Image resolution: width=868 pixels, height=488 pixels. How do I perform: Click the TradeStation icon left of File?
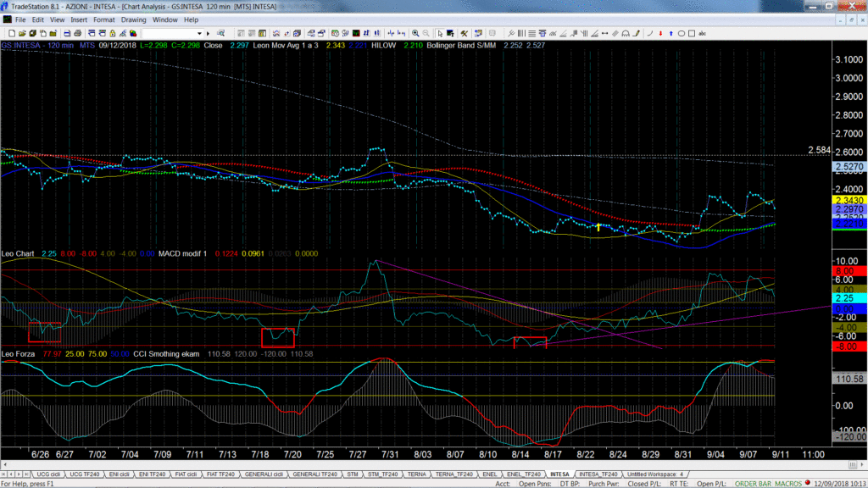click(7, 20)
